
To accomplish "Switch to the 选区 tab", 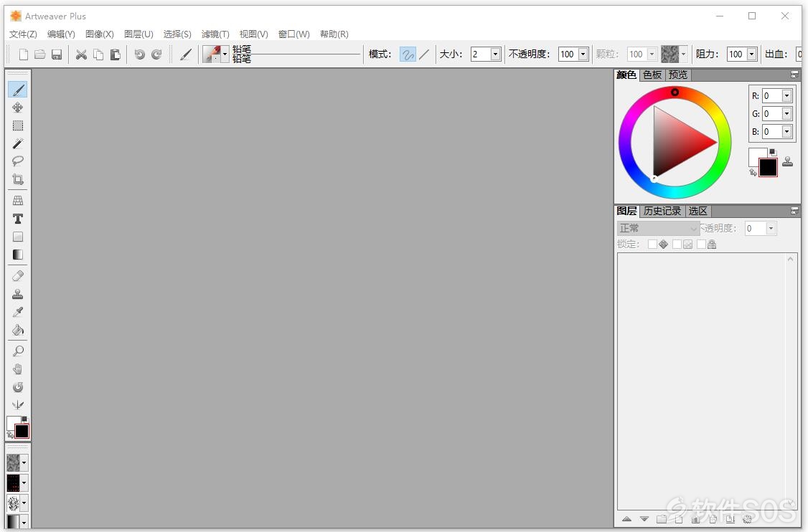I will point(698,212).
